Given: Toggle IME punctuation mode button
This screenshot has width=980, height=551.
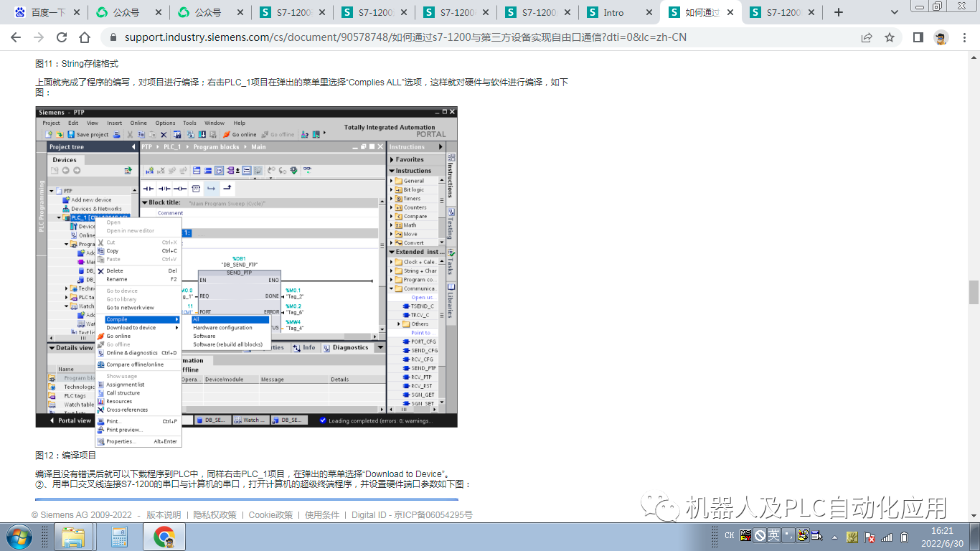Looking at the screenshot, I should (788, 535).
